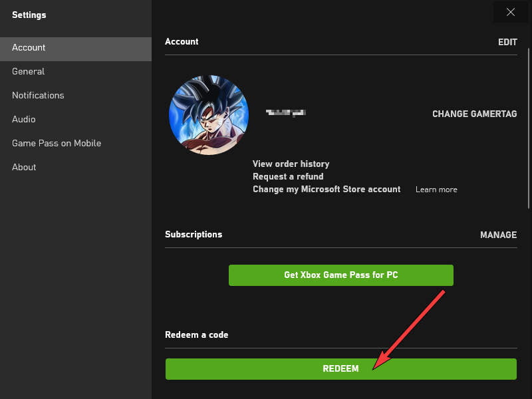This screenshot has width=532, height=399.
Task: Select Game Pass on Mobile
Action: (x=56, y=143)
